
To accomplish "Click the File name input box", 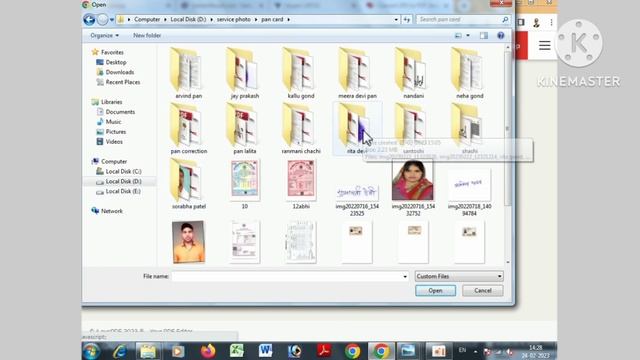I will tap(287, 276).
